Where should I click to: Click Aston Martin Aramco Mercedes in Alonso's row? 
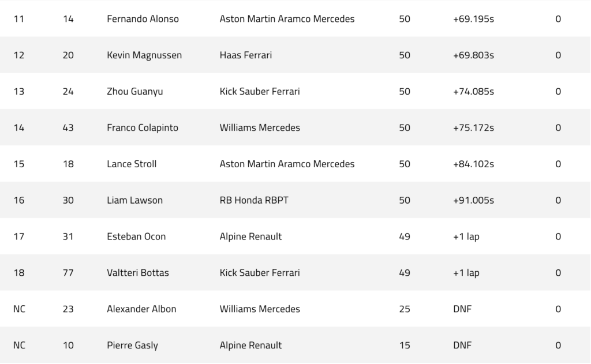coord(287,19)
